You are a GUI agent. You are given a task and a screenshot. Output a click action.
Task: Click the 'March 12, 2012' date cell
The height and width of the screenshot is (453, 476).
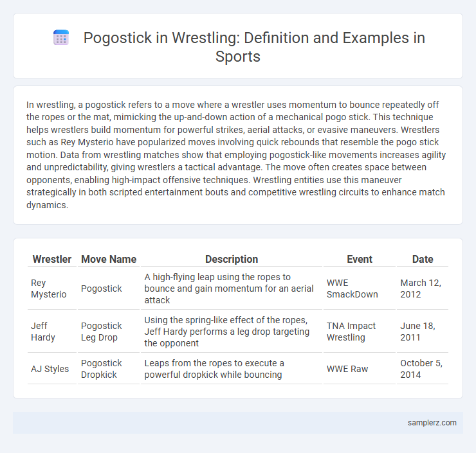coord(423,289)
